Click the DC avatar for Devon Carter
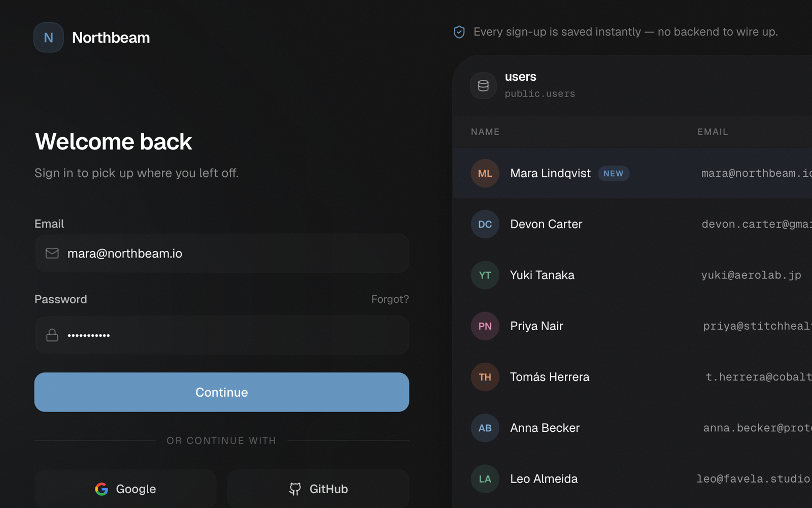 (485, 224)
